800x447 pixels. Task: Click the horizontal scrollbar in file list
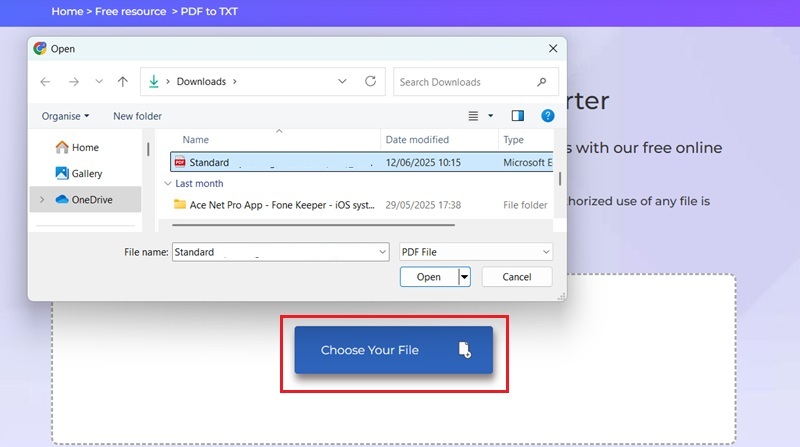point(313,225)
